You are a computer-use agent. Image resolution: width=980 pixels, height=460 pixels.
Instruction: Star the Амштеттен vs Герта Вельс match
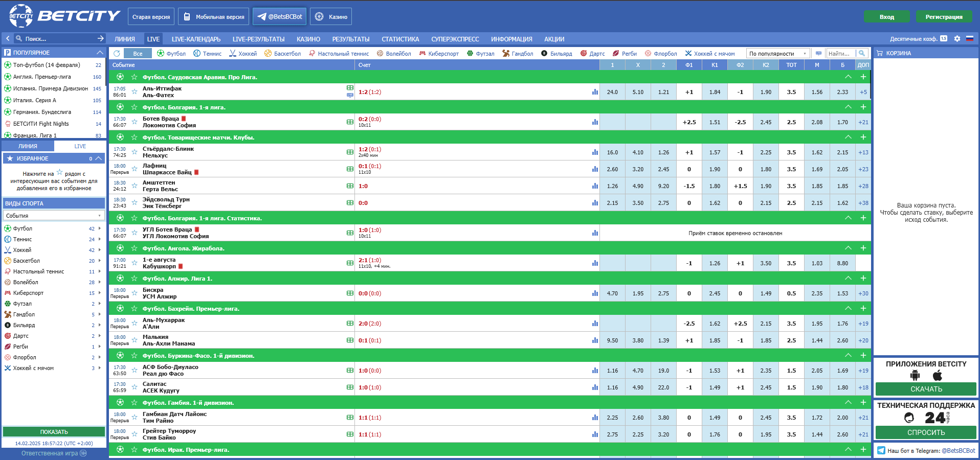click(x=135, y=186)
